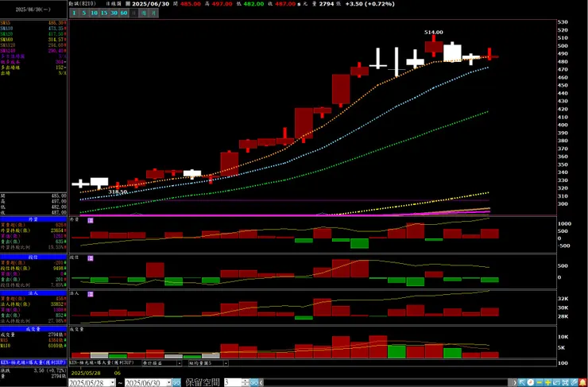This screenshot has height=387, width=588.
Task: Open the start date 2025/05/28 dropdown
Action: (113, 383)
